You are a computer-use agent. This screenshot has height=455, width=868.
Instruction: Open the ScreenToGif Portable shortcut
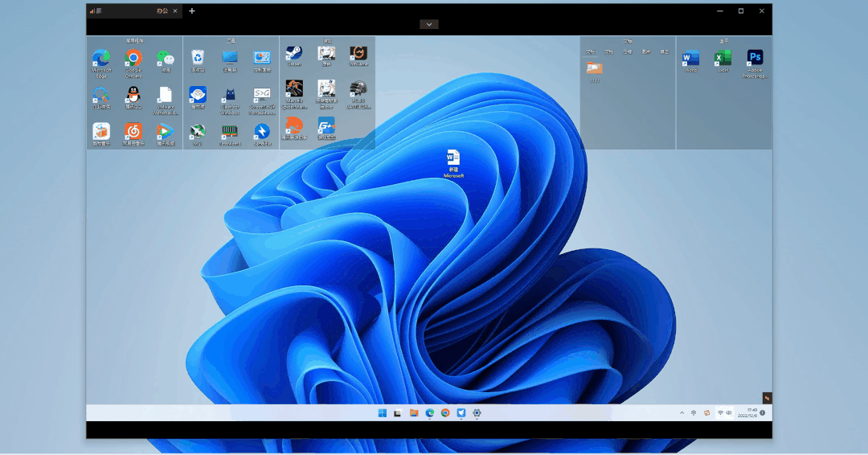[x=262, y=94]
